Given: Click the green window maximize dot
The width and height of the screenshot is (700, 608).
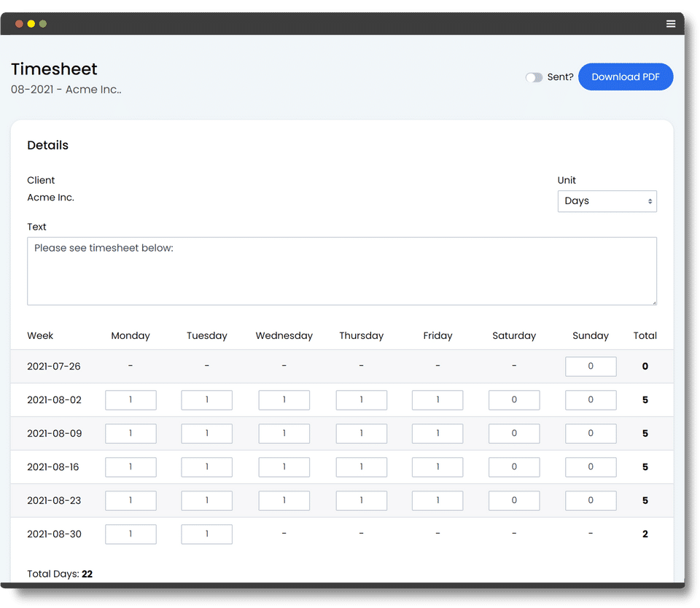Looking at the screenshot, I should [43, 23].
